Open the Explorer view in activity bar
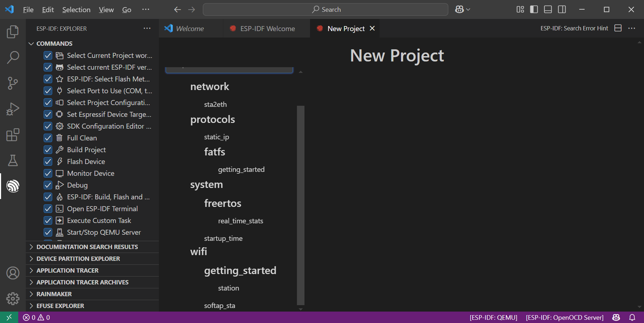This screenshot has width=644, height=323. pyautogui.click(x=13, y=32)
